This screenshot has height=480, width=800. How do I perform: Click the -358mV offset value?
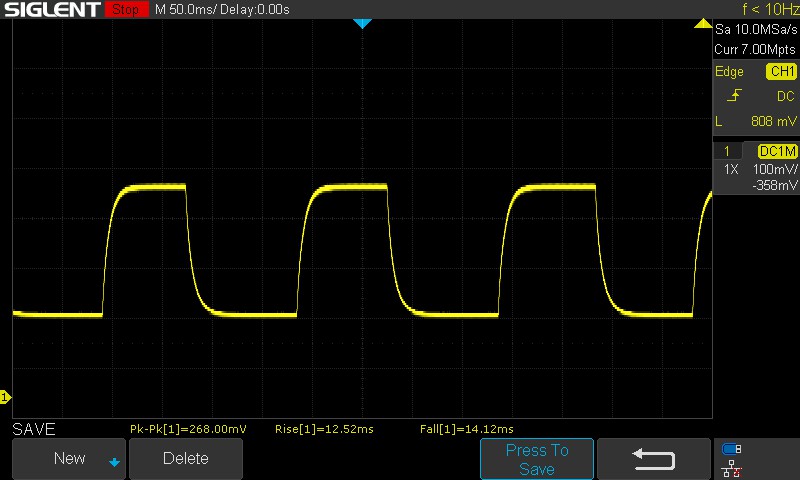pos(774,185)
